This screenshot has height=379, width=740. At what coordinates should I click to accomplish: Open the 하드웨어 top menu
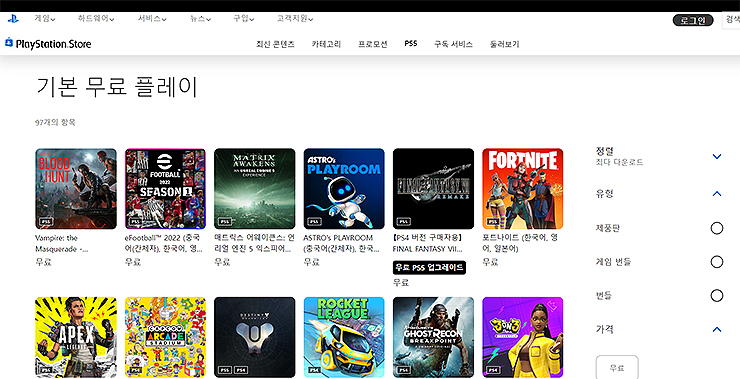click(x=96, y=19)
